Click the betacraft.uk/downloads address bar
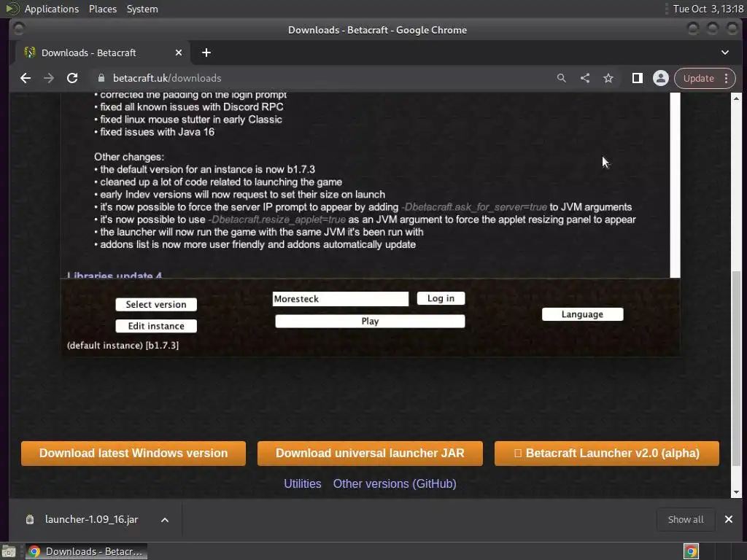 [324, 78]
